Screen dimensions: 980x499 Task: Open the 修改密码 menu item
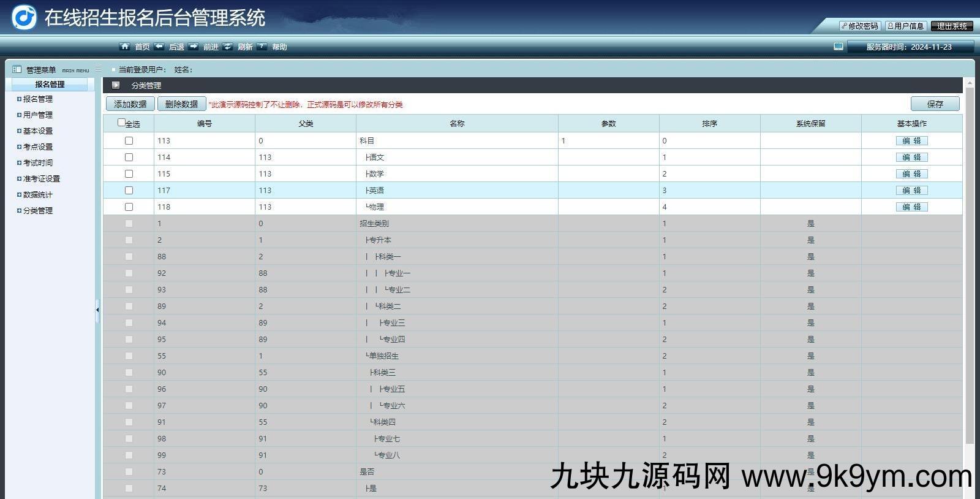(860, 26)
